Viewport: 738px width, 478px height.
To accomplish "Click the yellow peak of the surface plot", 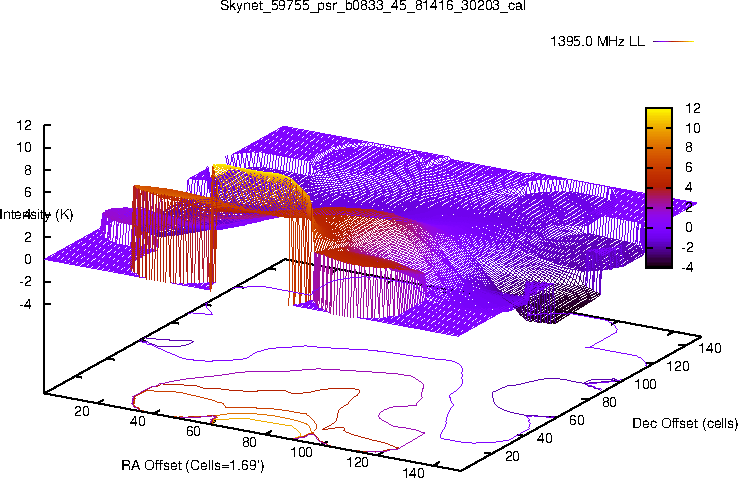I will pyautogui.click(x=252, y=176).
